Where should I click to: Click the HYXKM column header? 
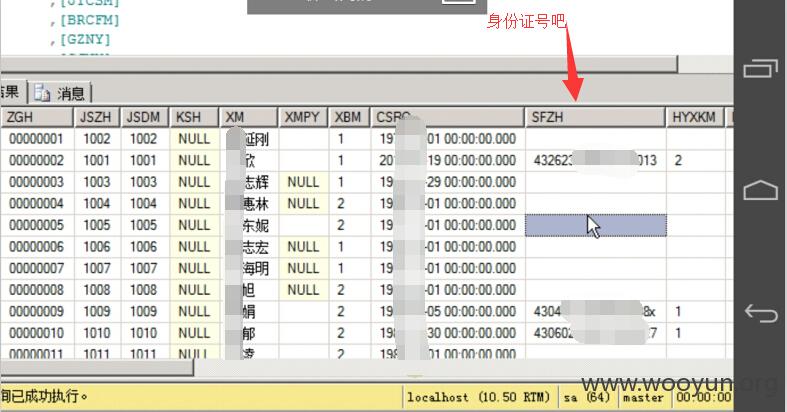[695, 117]
